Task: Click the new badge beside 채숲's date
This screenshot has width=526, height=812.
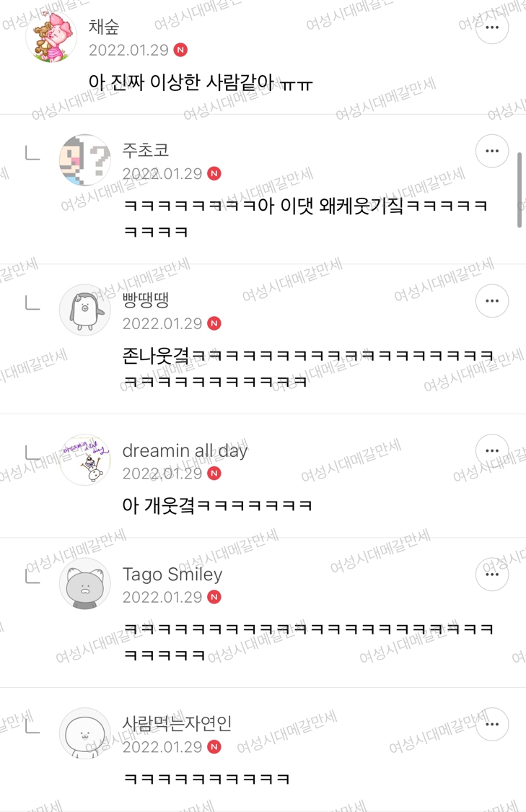Action: click(180, 50)
